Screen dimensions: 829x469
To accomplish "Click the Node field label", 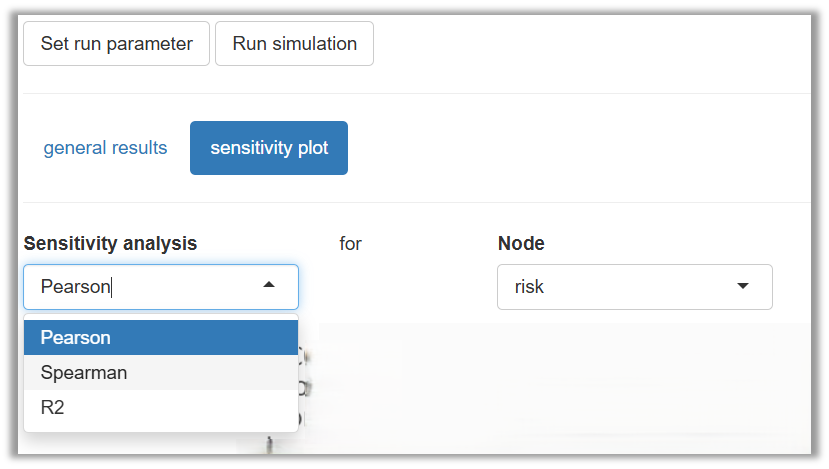I will tap(521, 243).
